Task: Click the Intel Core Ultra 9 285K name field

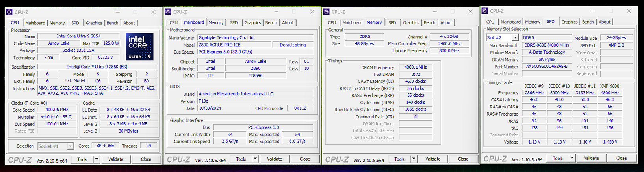Action: [x=78, y=36]
